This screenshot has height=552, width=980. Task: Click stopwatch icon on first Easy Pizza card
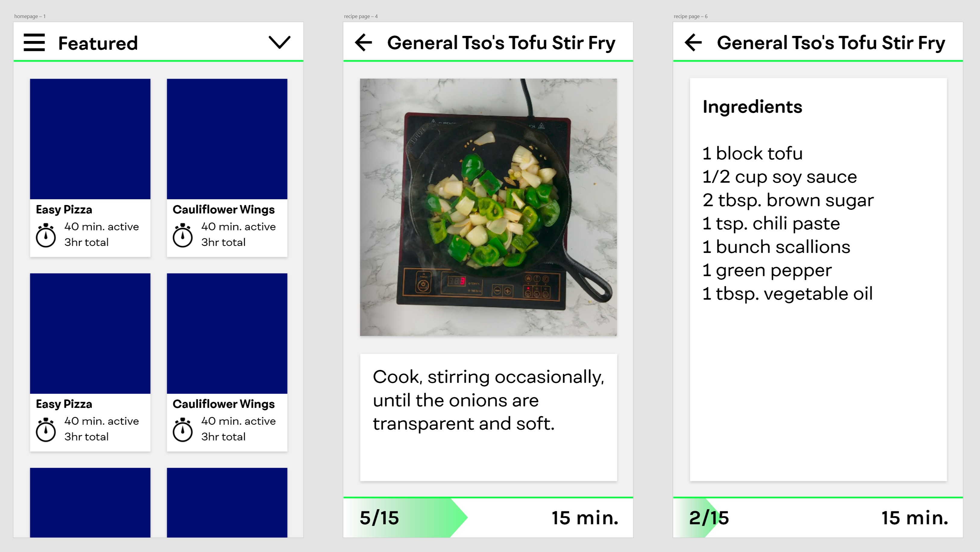46,235
